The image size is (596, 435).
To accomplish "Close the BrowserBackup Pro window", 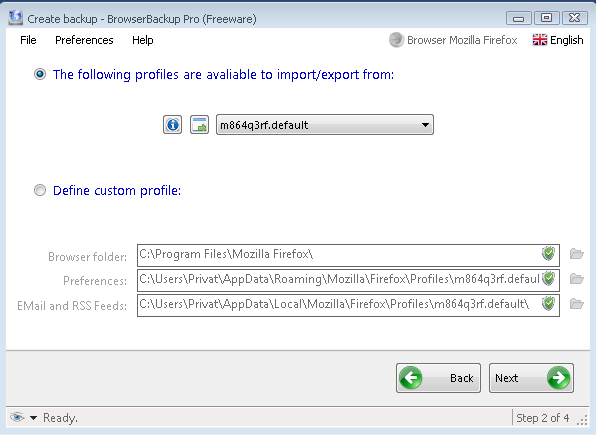I will 574,18.
